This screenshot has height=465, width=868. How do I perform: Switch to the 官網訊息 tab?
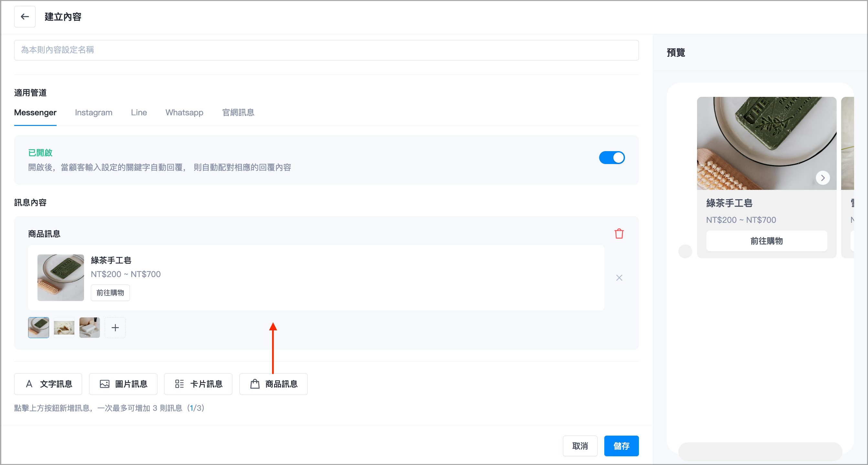(238, 112)
